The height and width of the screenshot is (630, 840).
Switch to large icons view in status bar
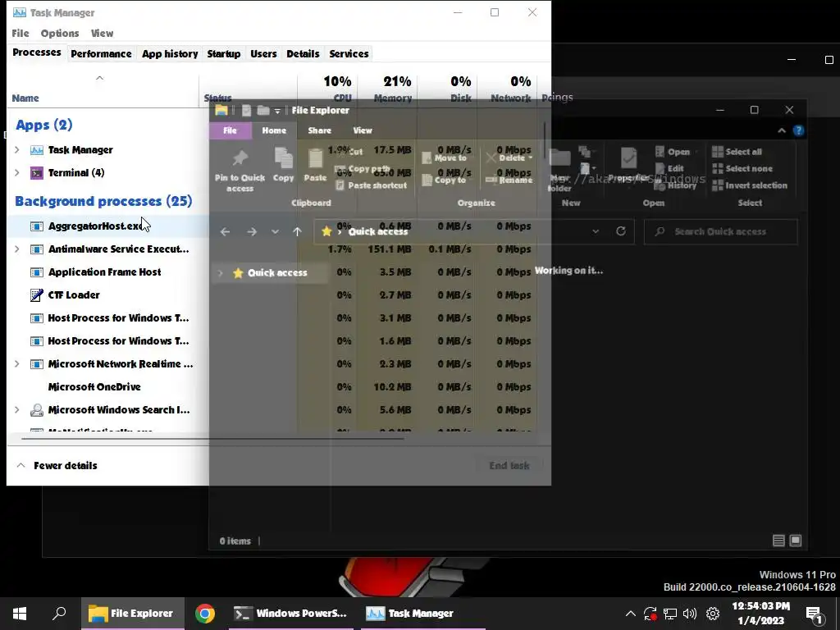[796, 541]
